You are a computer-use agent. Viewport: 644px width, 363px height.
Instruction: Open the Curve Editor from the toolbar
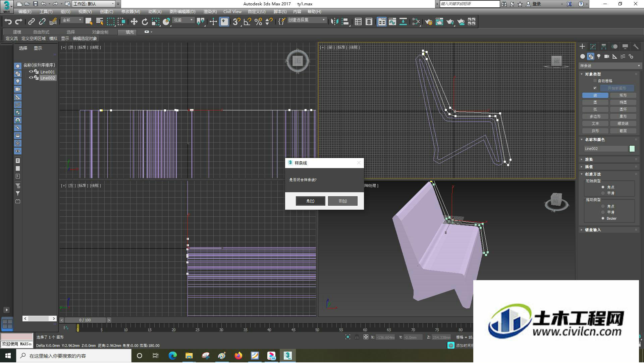pyautogui.click(x=392, y=22)
